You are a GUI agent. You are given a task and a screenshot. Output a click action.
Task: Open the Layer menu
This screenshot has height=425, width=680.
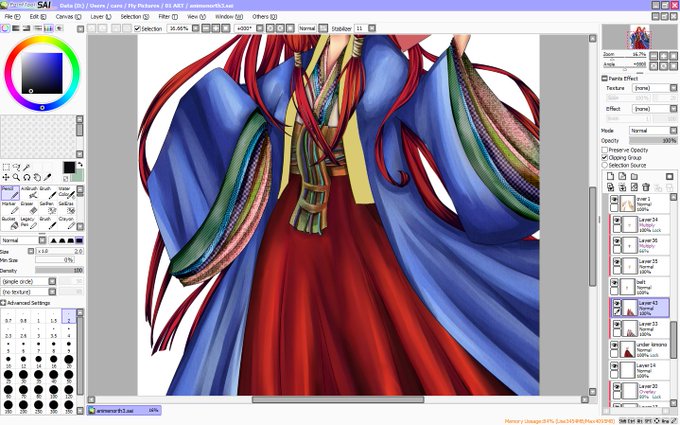[101, 16]
